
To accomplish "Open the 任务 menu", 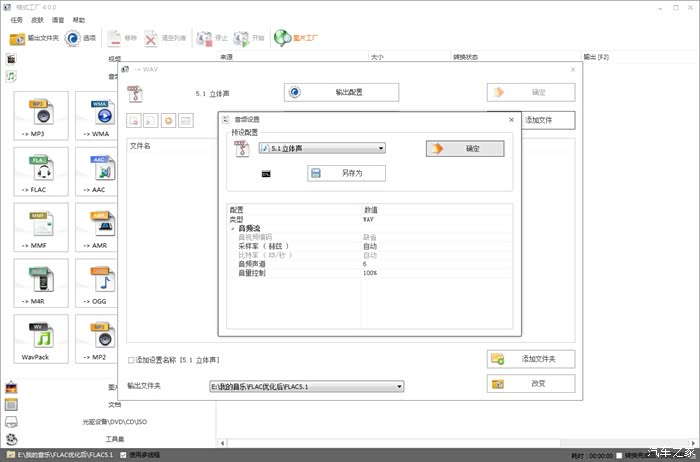I will (x=16, y=19).
